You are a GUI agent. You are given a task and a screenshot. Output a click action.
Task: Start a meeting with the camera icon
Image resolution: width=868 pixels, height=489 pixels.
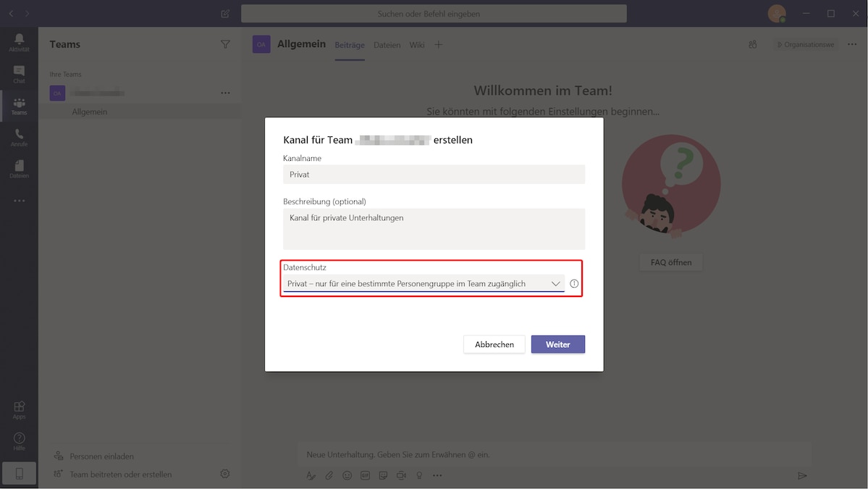[x=401, y=475]
